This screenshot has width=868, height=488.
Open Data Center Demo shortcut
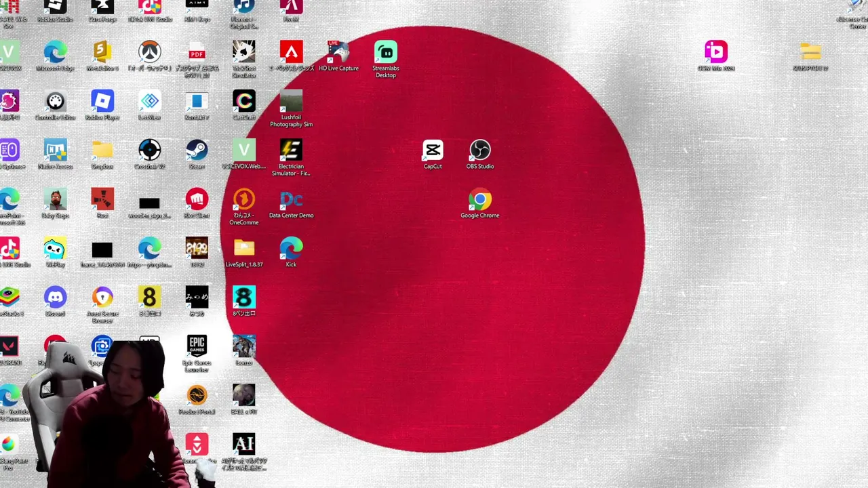291,199
